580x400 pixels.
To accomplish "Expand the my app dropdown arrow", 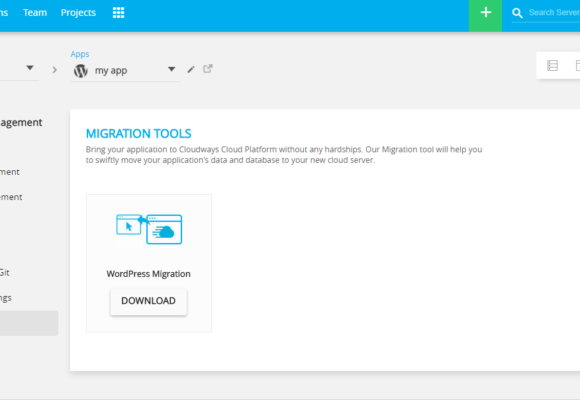I will pos(171,69).
